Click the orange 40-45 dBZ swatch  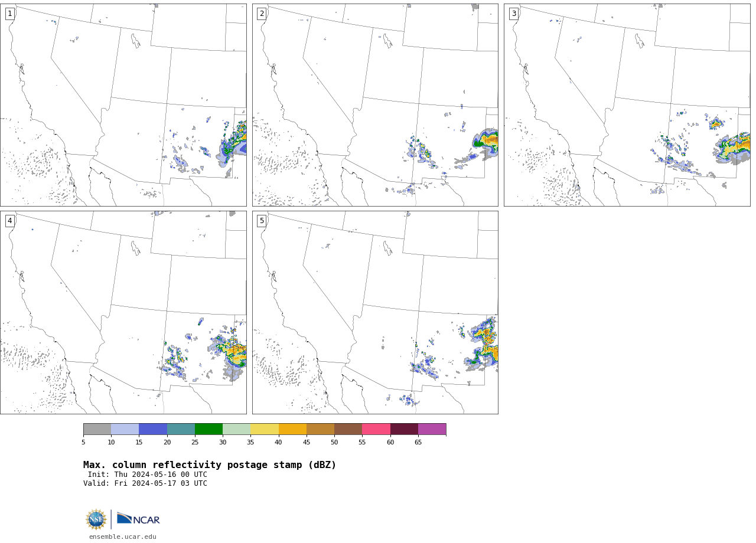[x=292, y=429]
